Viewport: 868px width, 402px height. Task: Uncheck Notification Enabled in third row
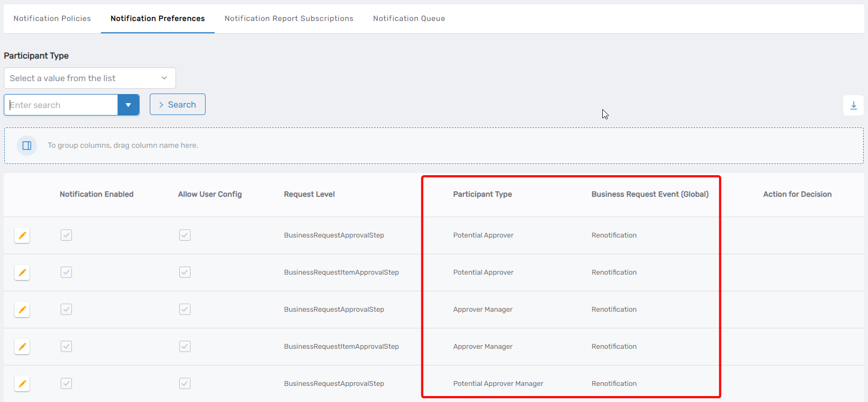66,310
